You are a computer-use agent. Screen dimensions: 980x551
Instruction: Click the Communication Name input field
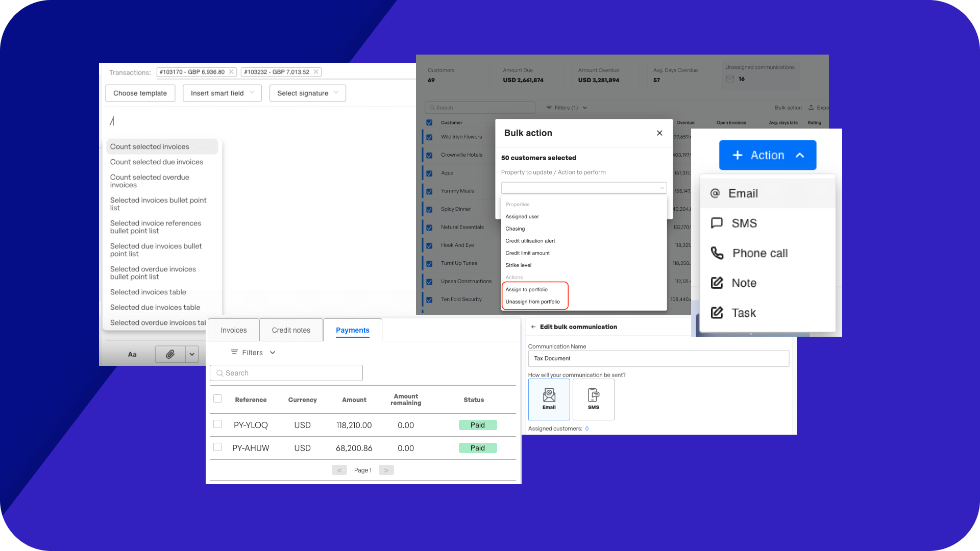pos(658,359)
